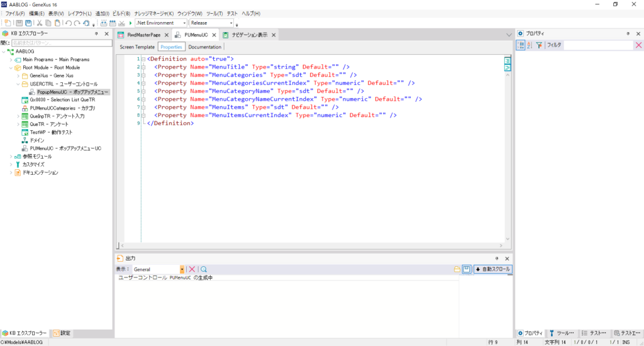Image resolution: width=644 pixels, height=346 pixels.
Task: Expand the GeneXus folder node
Action: [x=18, y=75]
